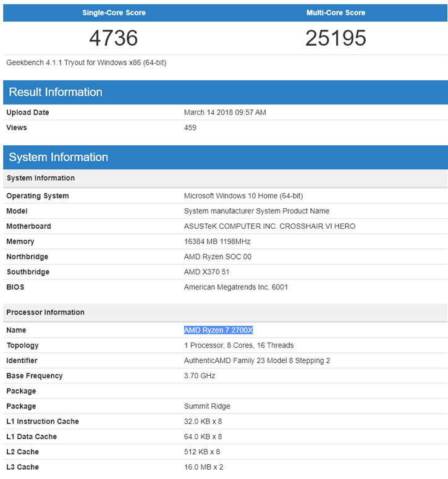Click the Multi-Core Score header label

coord(336,13)
